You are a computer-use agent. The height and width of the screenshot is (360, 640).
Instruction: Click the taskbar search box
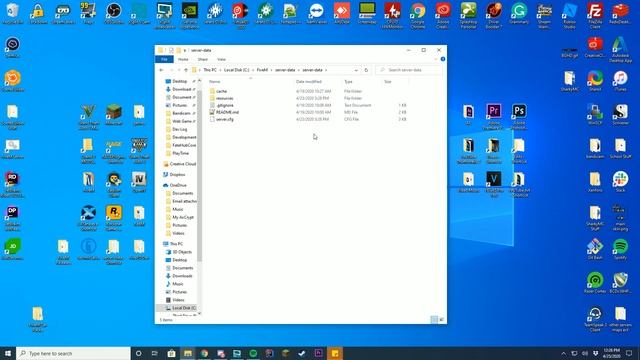[73, 353]
